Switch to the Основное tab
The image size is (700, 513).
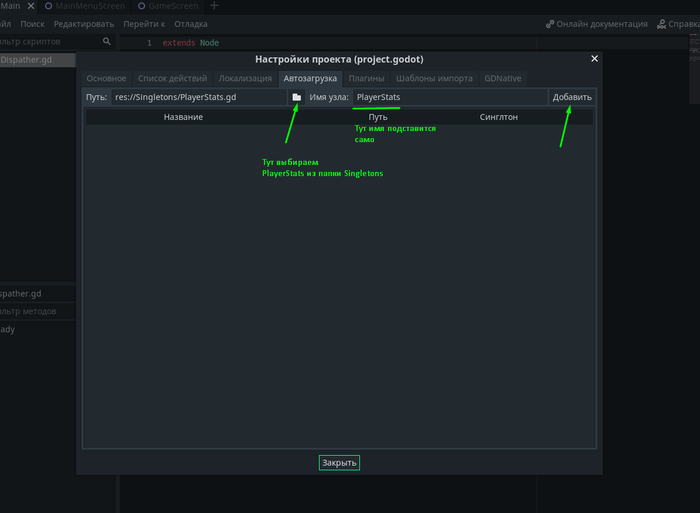click(106, 78)
